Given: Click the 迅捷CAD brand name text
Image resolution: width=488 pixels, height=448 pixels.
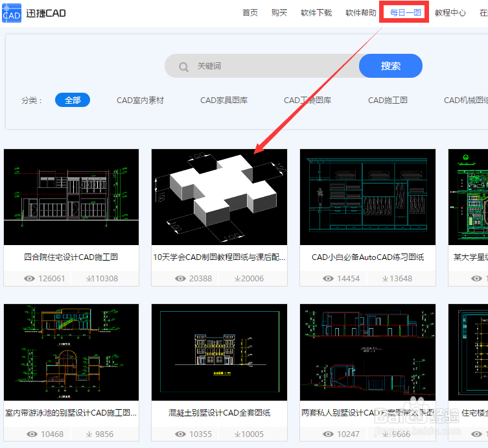Looking at the screenshot, I should (x=46, y=14).
